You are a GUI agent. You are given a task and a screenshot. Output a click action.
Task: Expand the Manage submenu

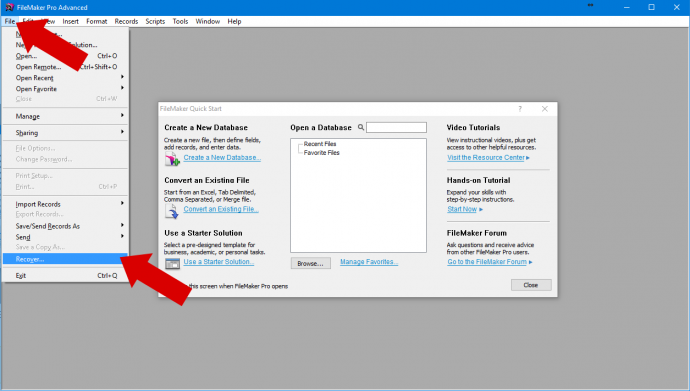66,116
